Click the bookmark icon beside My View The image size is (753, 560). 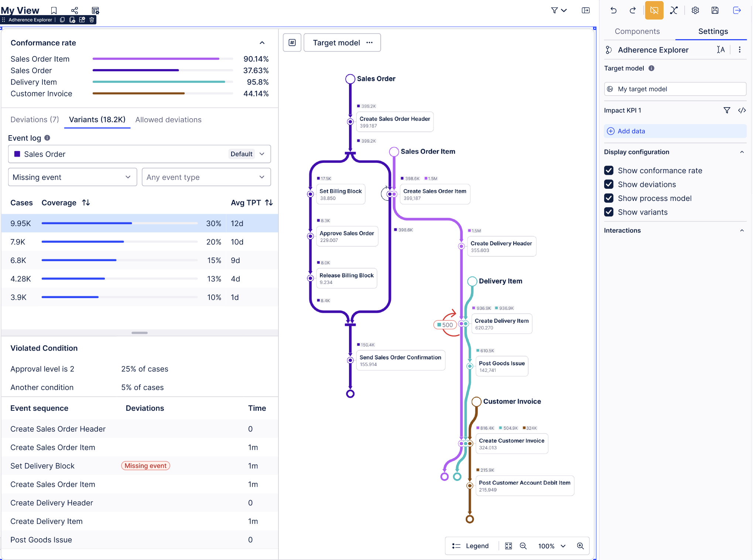(x=54, y=10)
